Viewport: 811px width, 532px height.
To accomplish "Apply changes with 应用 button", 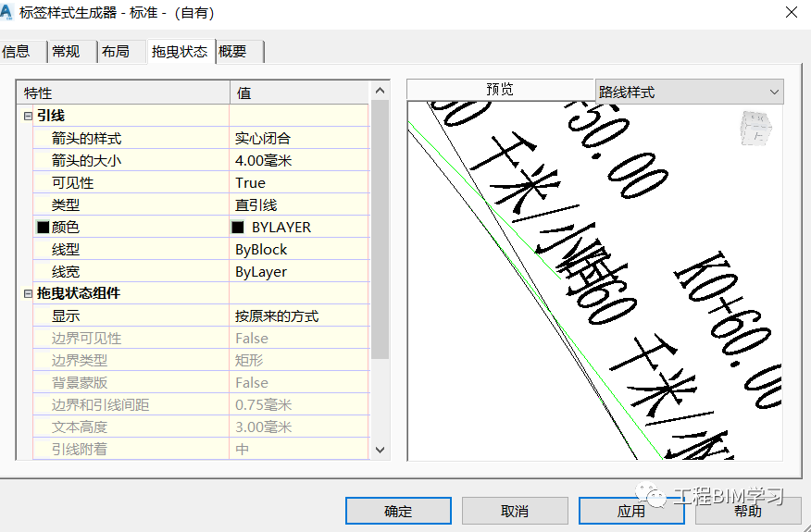I will click(631, 511).
